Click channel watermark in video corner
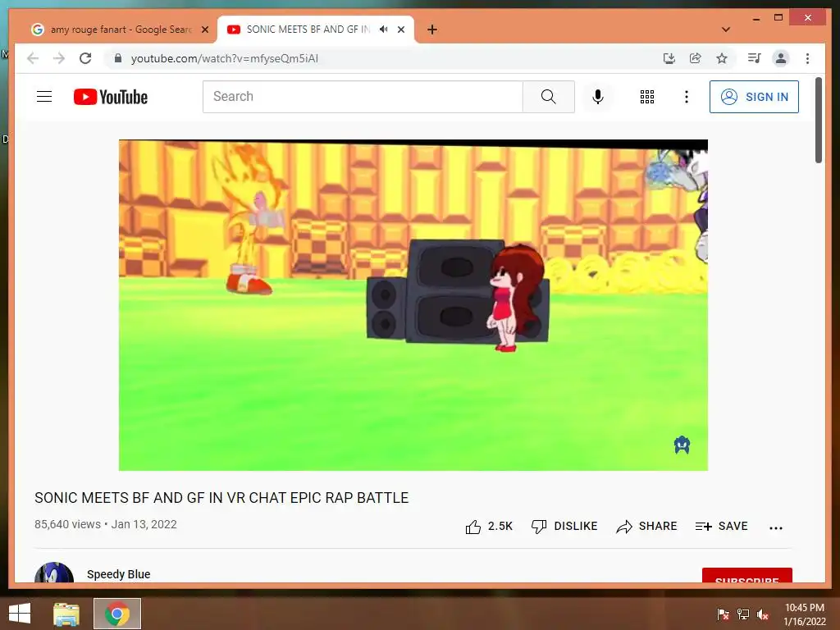Image resolution: width=840 pixels, height=630 pixels. click(682, 445)
